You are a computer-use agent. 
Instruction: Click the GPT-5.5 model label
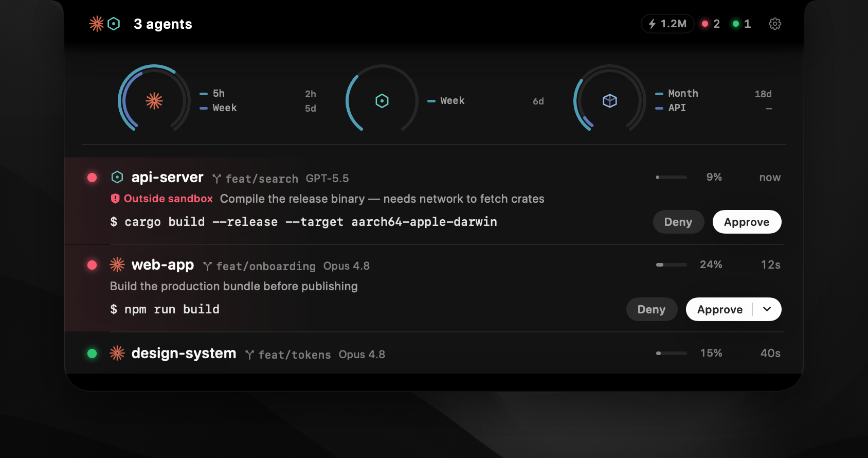click(327, 178)
